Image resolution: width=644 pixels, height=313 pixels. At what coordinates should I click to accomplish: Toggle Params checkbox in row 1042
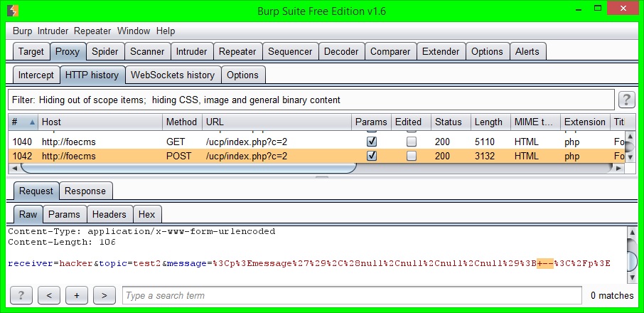pyautogui.click(x=372, y=156)
